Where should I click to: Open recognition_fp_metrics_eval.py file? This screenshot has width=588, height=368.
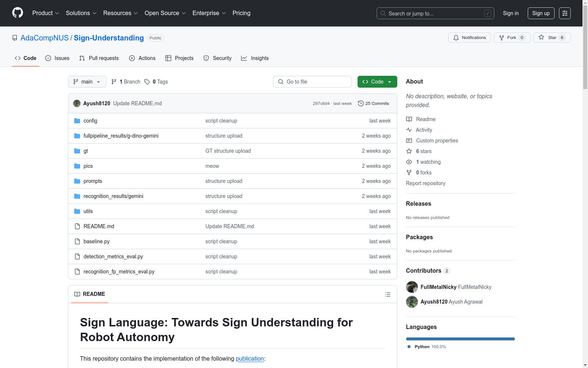119,272
